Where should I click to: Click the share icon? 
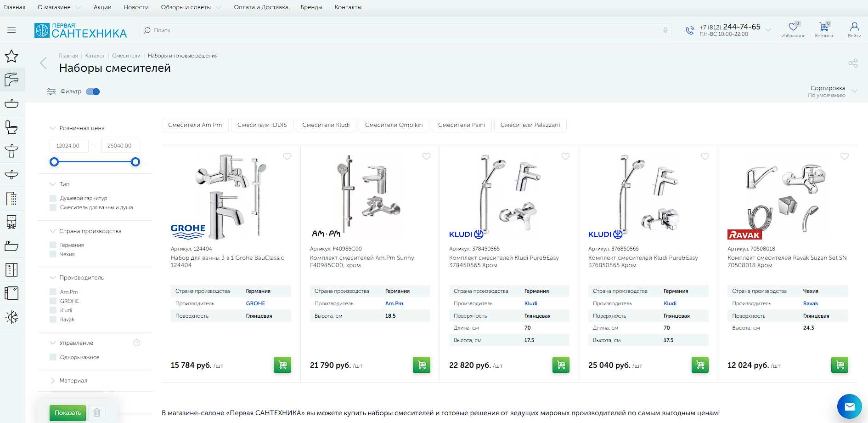click(853, 63)
